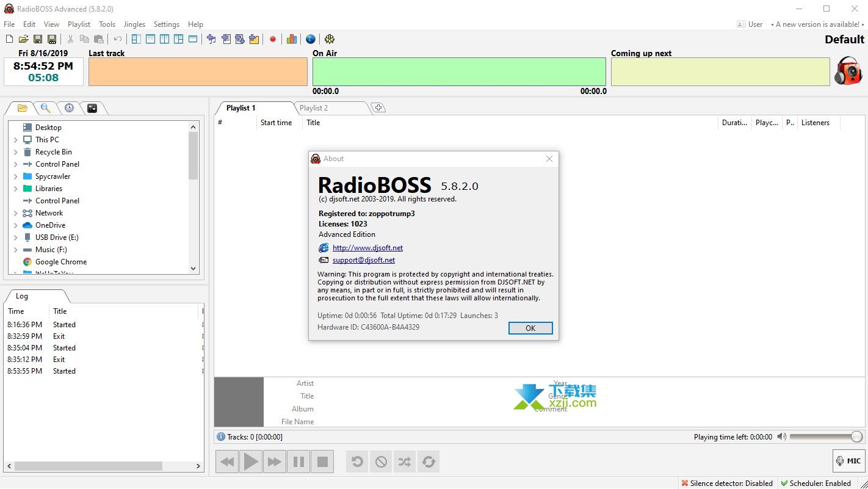This screenshot has height=489, width=868.
Task: Click the Next track forward button
Action: [275, 462]
